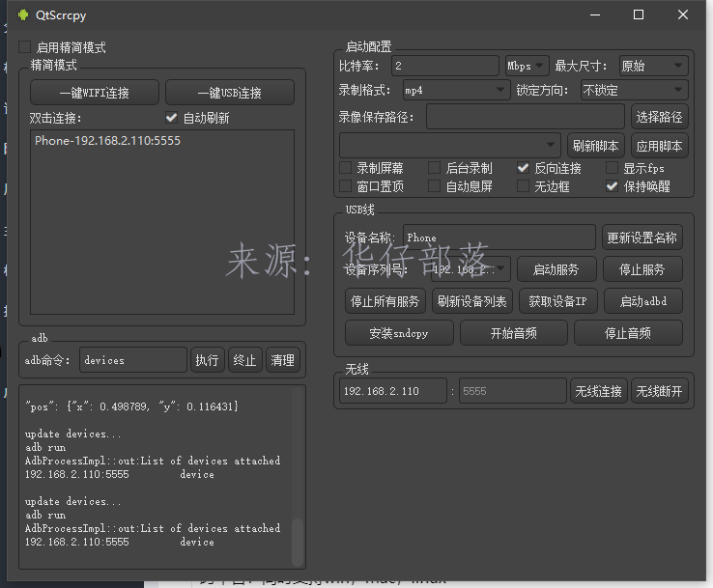The width and height of the screenshot is (713, 588).
Task: Minimize the QtScrcpy window
Action: (595, 14)
